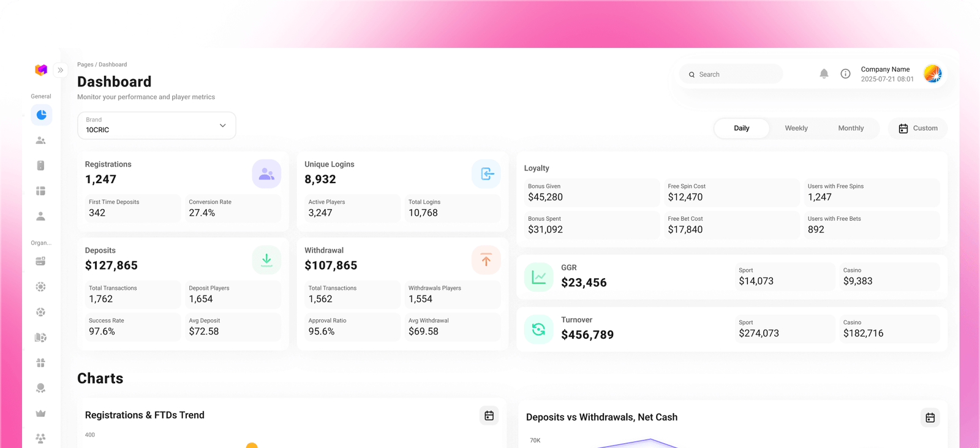Click the Total Logins 10,768 tile
Screen dimensions: 980x448
tap(453, 208)
